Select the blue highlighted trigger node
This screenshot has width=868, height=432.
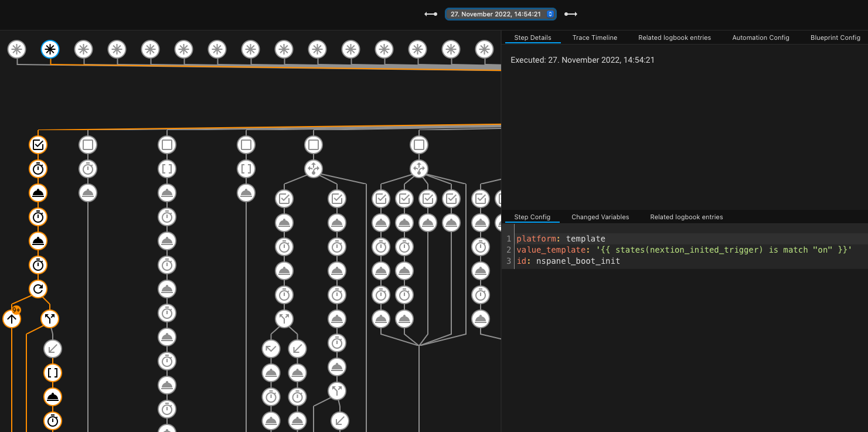pyautogui.click(x=50, y=49)
